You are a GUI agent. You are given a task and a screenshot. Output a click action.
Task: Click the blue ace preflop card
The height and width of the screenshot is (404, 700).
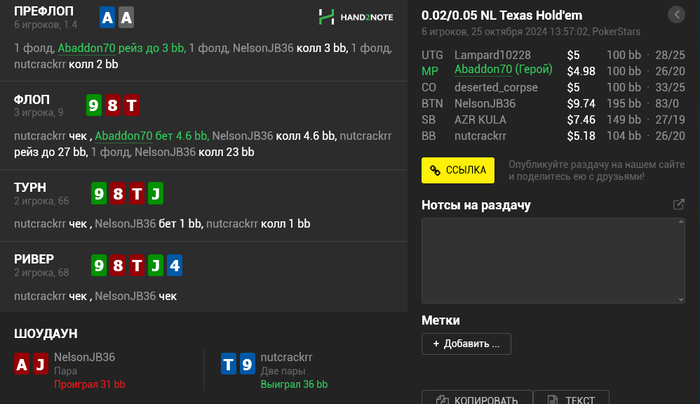pyautogui.click(x=108, y=17)
